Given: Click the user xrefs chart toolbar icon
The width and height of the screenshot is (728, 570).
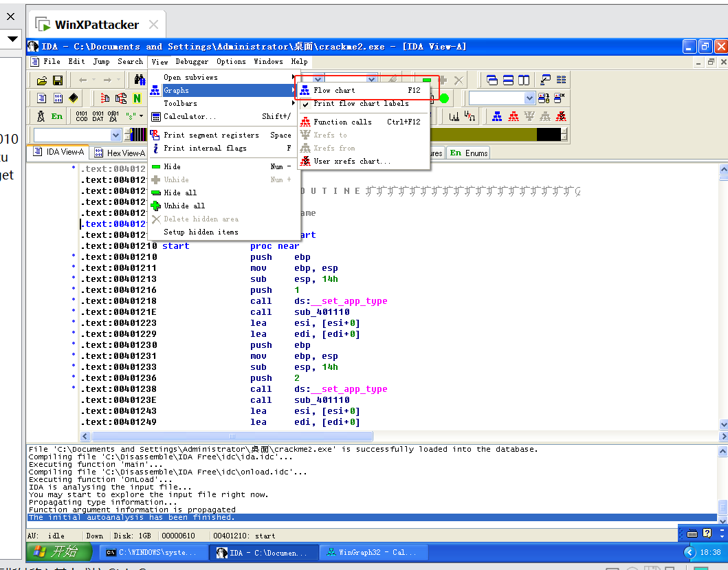Looking at the screenshot, I should (561, 116).
